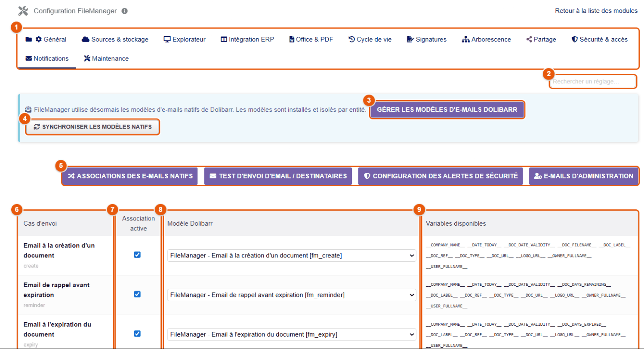Toggle association for Email de rappel avant expiration
Viewport: 644px width, 349px height.
[x=137, y=294]
